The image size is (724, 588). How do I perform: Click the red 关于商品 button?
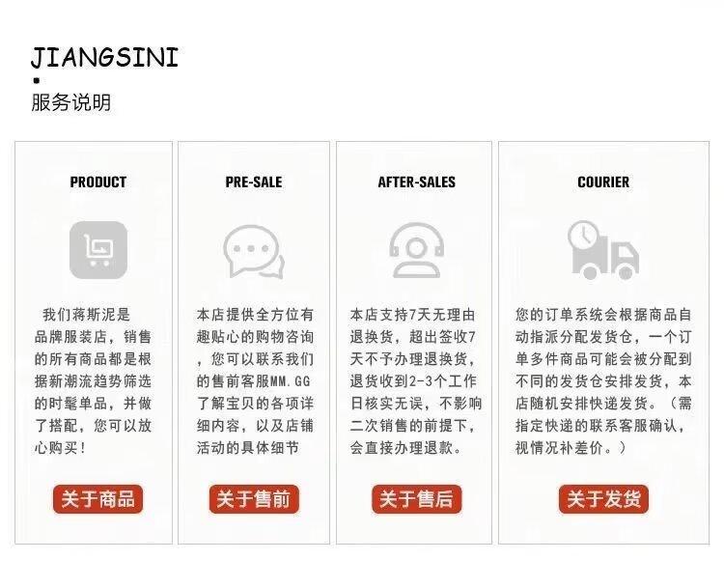pyautogui.click(x=97, y=499)
